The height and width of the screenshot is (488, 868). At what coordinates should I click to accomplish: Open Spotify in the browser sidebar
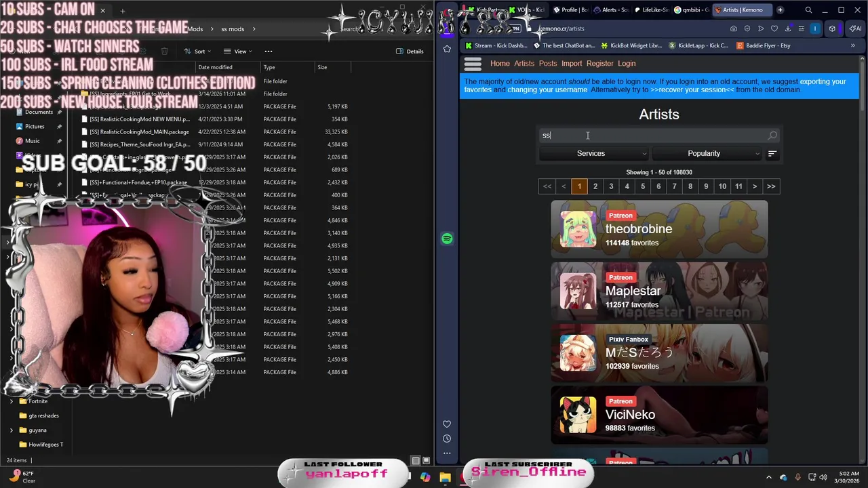[447, 239]
